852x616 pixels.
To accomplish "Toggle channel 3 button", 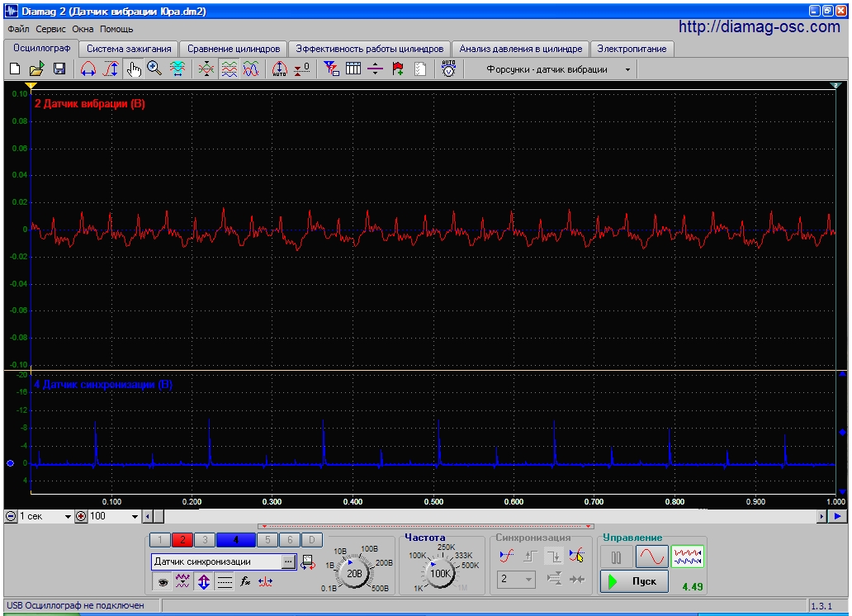I will click(x=205, y=540).
